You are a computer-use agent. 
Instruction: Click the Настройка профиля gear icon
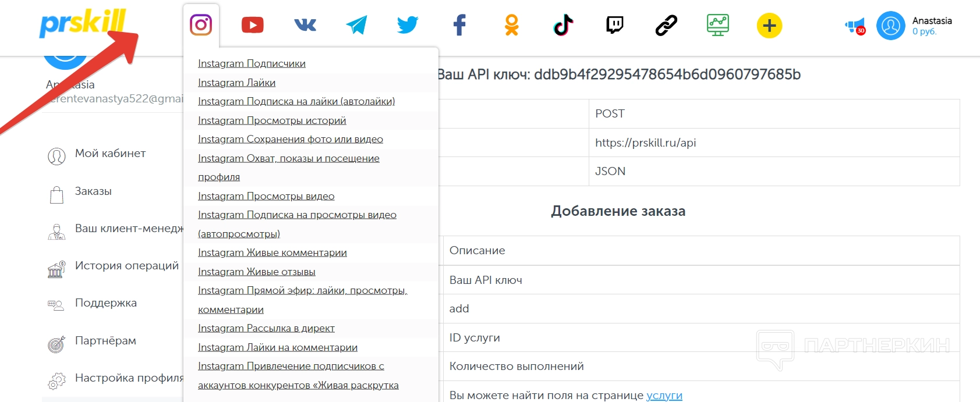[x=56, y=381]
